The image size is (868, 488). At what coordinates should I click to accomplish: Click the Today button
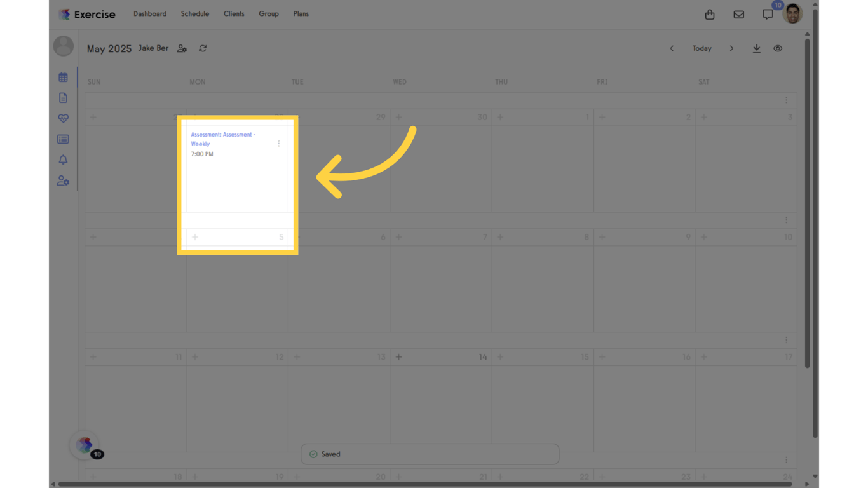point(702,48)
